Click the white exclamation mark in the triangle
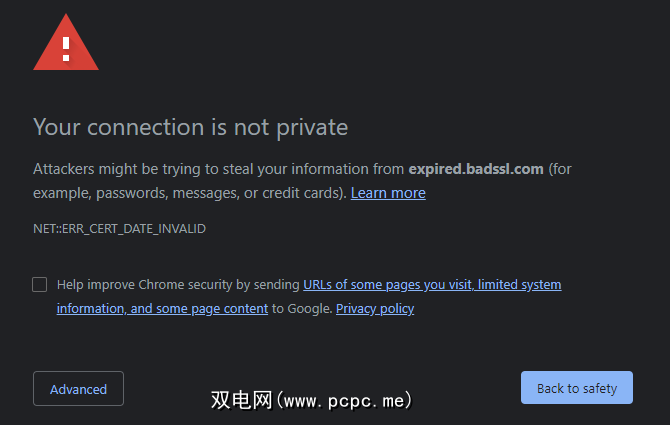This screenshot has height=425, width=670. [x=66, y=46]
